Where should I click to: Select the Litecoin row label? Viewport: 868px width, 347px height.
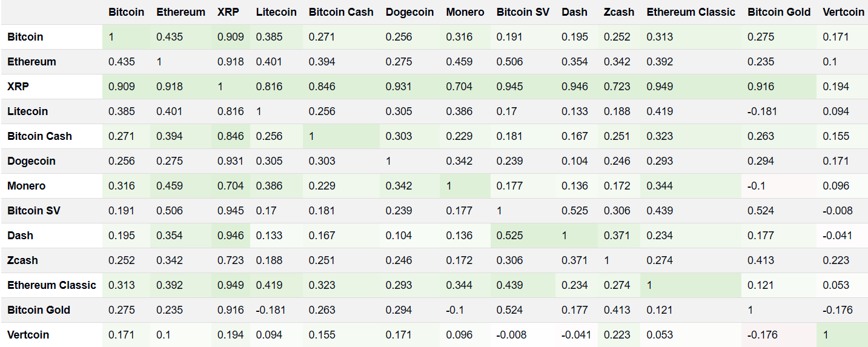27,111
